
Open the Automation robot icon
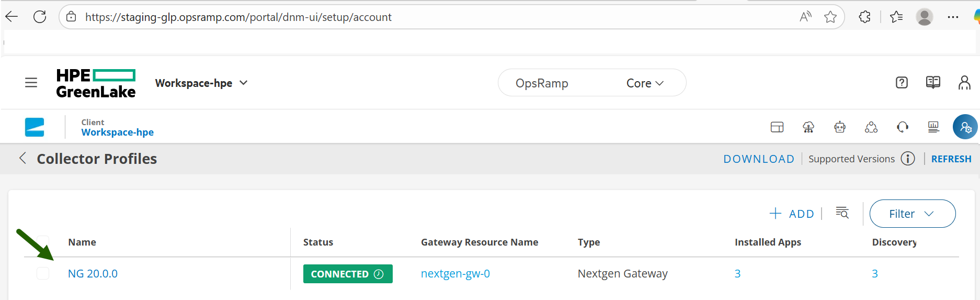pyautogui.click(x=840, y=127)
